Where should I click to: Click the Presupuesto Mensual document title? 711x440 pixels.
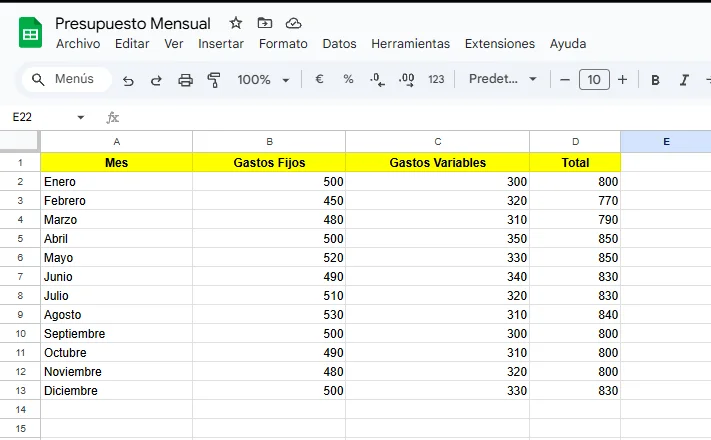coord(132,23)
